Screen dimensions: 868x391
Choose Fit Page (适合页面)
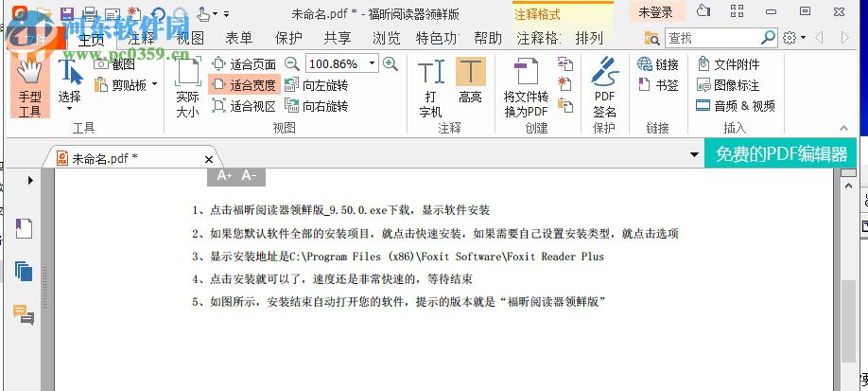(x=244, y=64)
